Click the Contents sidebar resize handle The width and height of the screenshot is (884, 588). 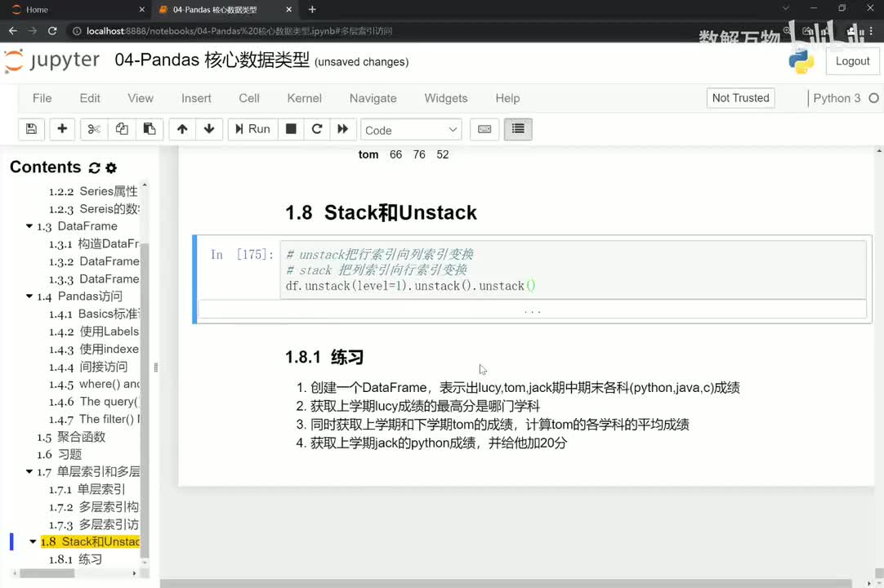(155, 367)
